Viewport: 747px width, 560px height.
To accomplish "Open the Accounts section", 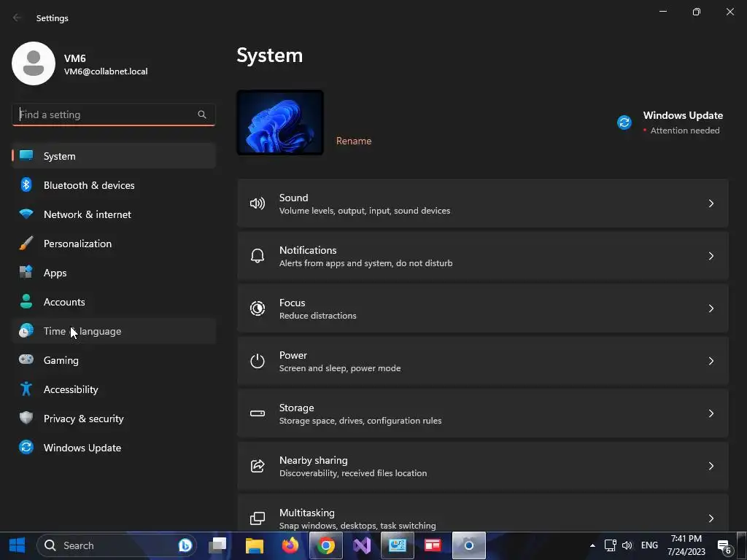I will 114,302.
